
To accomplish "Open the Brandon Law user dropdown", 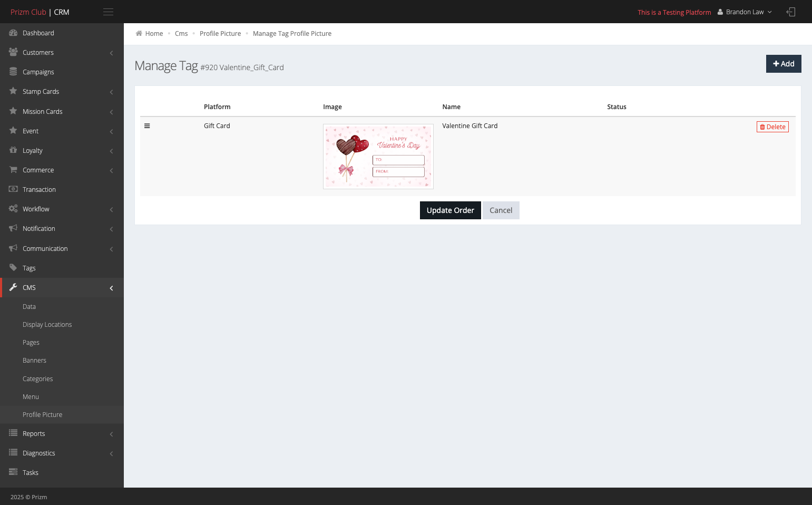I will (x=745, y=12).
